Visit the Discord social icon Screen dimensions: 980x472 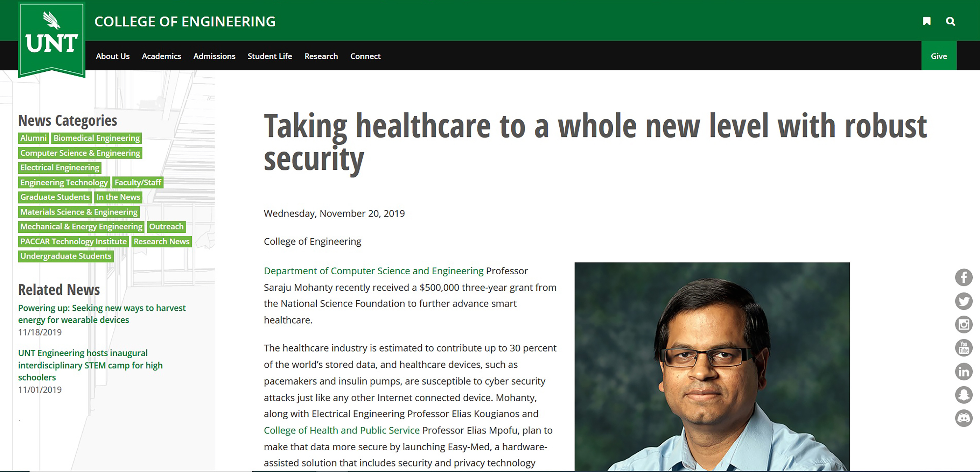(x=964, y=418)
